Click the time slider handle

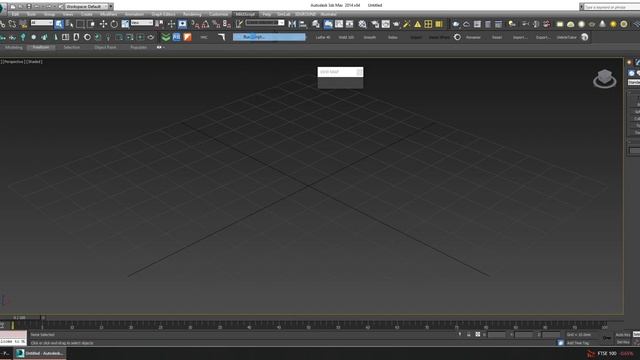[20, 317]
